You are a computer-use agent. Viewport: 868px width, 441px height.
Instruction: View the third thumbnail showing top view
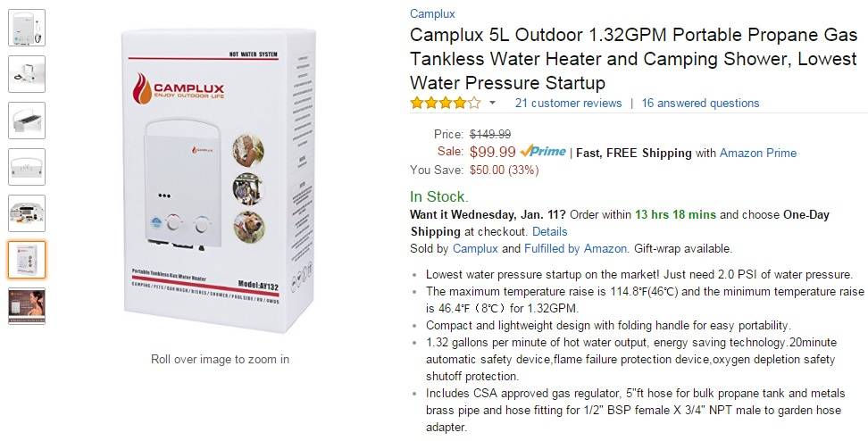(27, 121)
